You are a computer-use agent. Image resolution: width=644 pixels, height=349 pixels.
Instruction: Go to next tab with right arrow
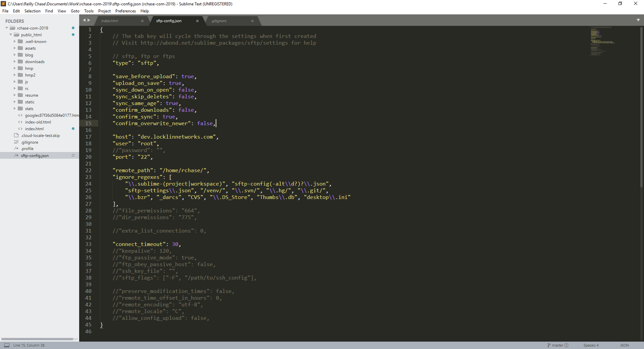(89, 20)
